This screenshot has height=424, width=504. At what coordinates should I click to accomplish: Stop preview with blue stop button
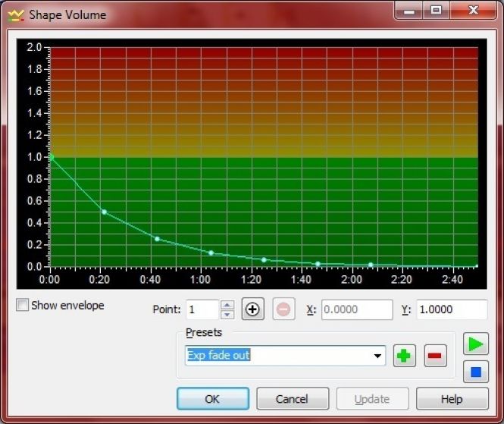[x=476, y=372]
